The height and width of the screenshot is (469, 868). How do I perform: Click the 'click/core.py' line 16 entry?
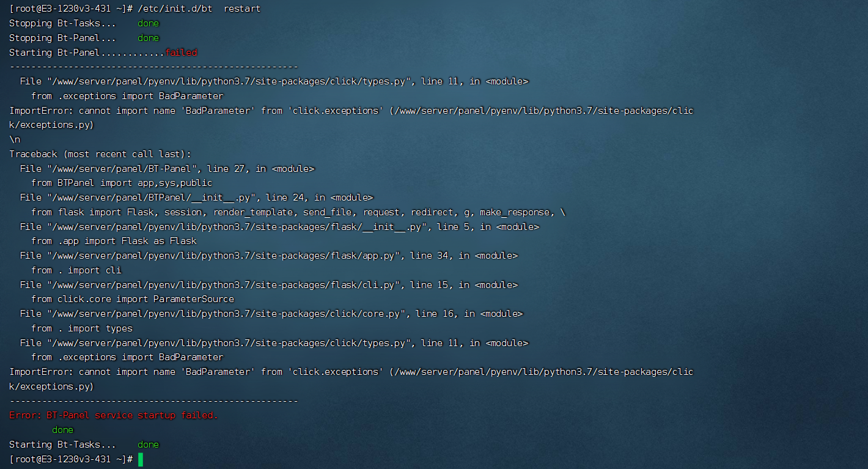point(271,314)
